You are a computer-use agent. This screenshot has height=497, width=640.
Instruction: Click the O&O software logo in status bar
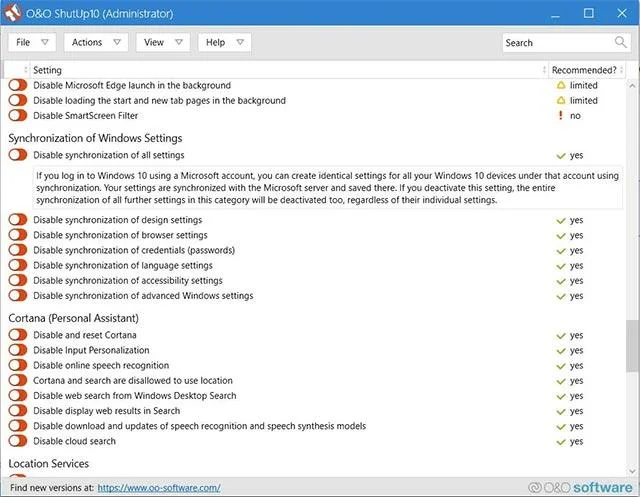[580, 487]
